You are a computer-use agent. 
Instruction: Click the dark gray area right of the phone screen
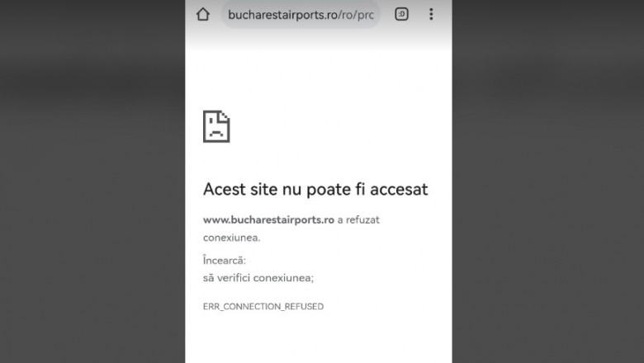click(x=548, y=181)
